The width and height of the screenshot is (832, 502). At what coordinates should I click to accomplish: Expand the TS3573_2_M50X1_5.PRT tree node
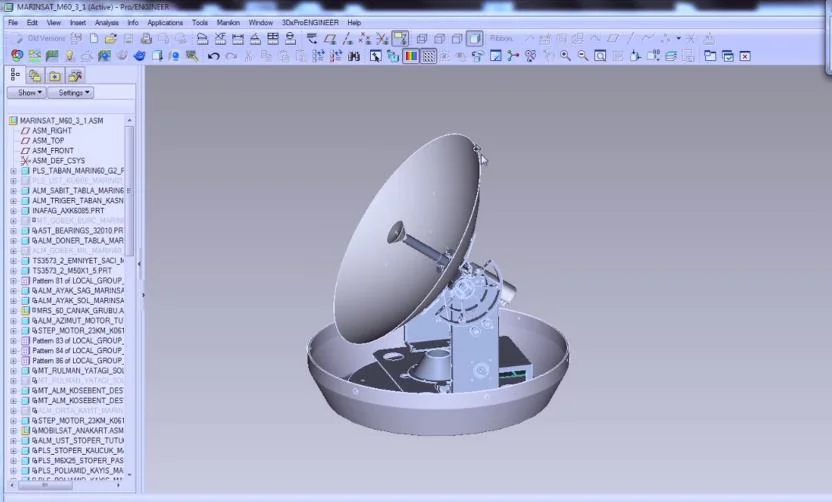pyautogui.click(x=13, y=271)
